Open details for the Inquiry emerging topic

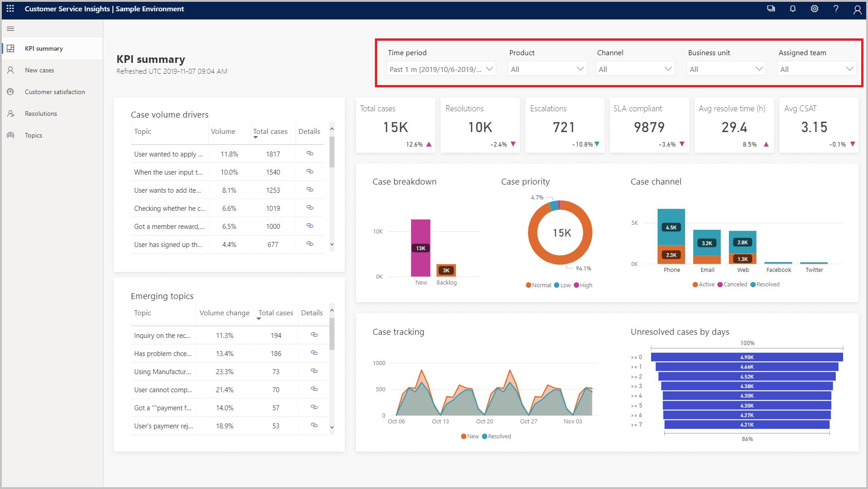click(313, 335)
